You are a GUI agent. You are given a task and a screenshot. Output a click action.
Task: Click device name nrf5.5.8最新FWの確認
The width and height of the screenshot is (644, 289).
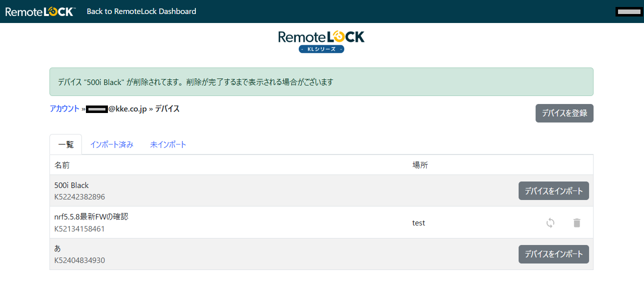click(91, 216)
